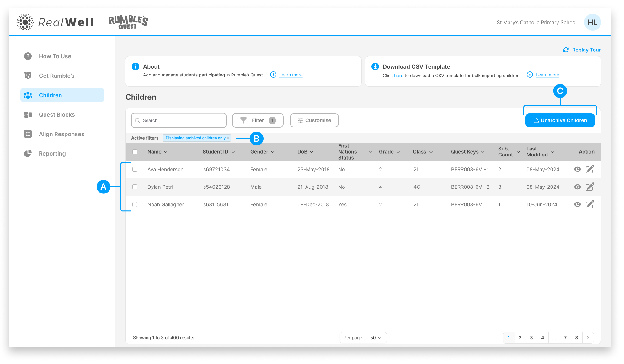The image size is (624, 364).
Task: Open the Per page 50 dropdown
Action: [x=376, y=338]
